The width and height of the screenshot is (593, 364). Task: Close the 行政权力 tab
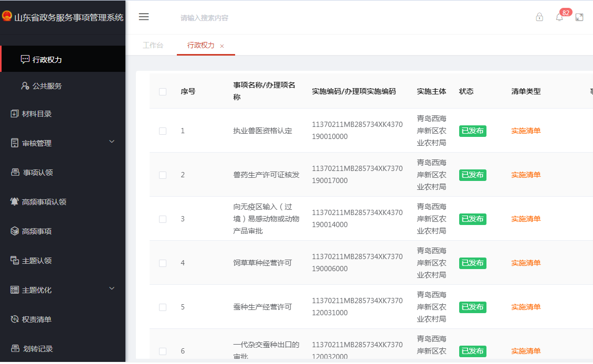point(222,46)
